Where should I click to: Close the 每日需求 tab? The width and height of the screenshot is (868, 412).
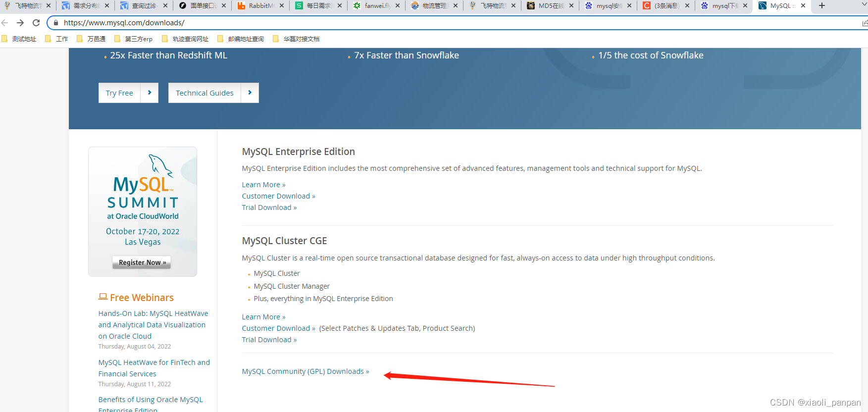tap(340, 5)
